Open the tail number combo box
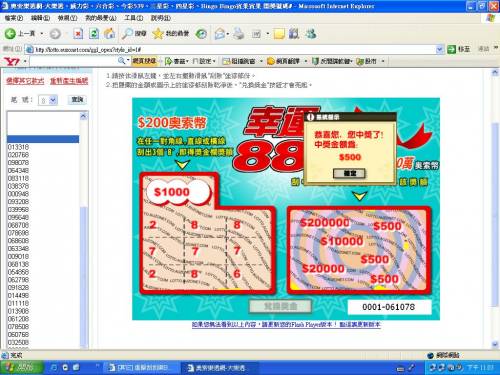 pyautogui.click(x=48, y=100)
